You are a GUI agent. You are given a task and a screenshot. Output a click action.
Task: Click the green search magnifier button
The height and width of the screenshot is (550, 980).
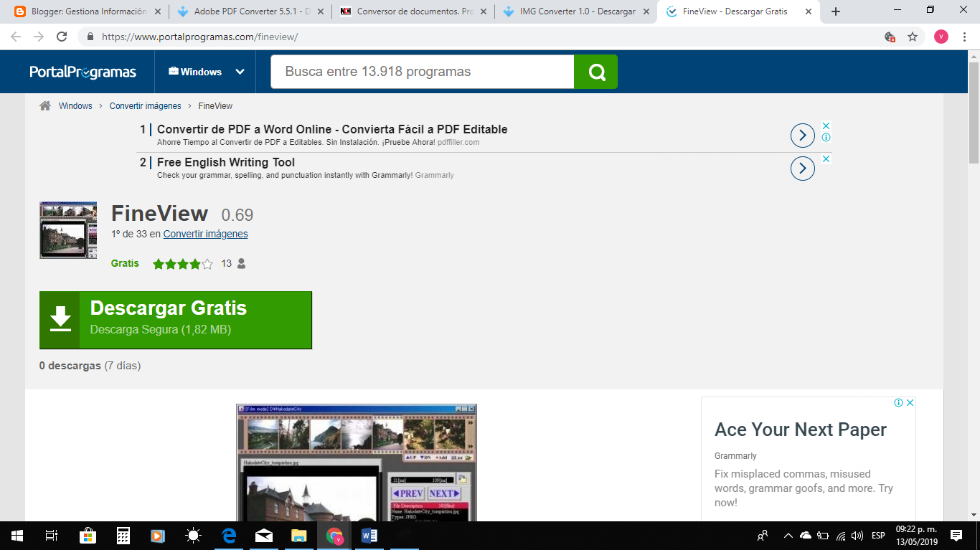pyautogui.click(x=596, y=72)
